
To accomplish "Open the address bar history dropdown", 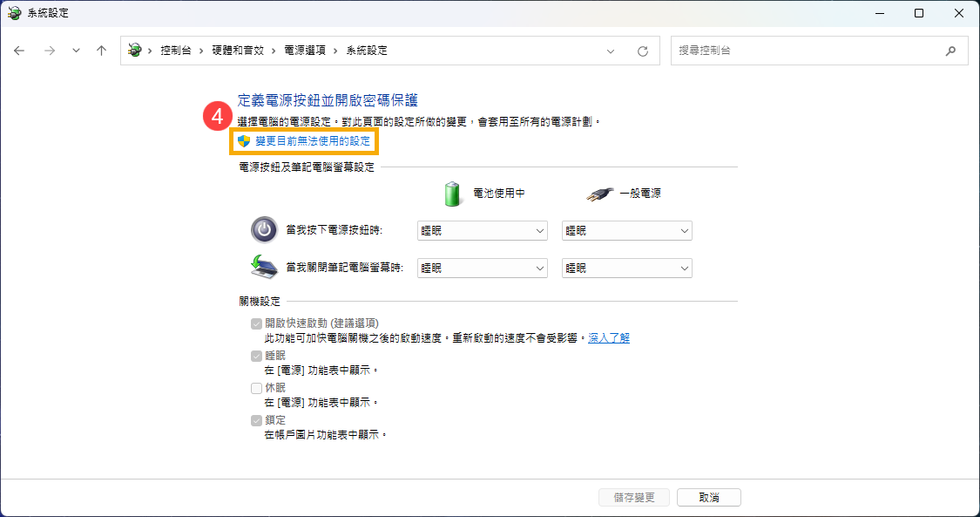I will coord(611,51).
